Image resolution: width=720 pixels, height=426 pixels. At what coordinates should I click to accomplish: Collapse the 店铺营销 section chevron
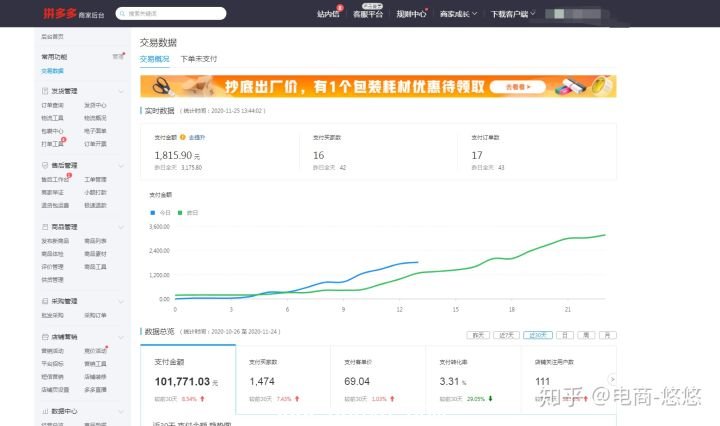[121, 337]
